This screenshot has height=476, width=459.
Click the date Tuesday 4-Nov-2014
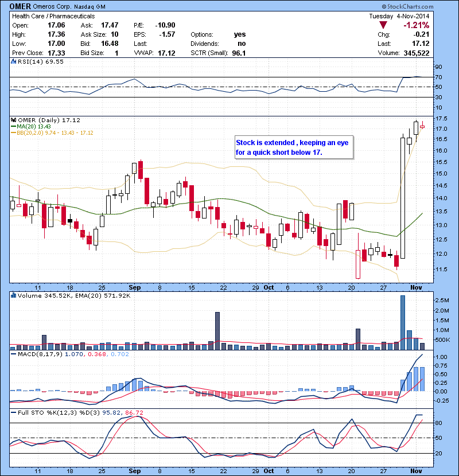tap(399, 16)
